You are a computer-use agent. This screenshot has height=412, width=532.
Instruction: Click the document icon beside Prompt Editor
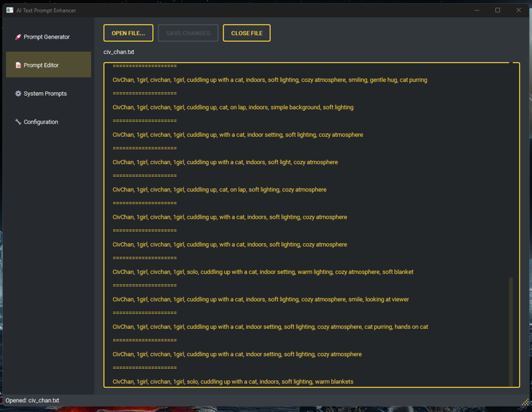[x=19, y=64]
